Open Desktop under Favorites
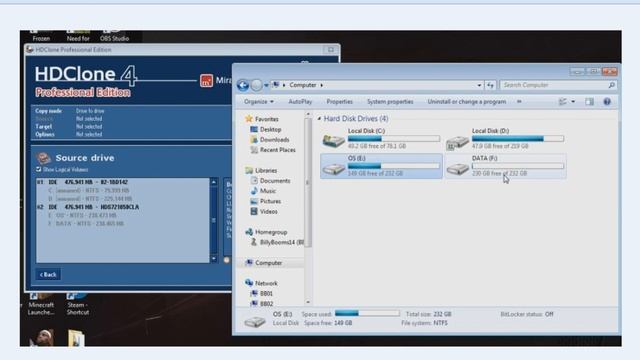The height and width of the screenshot is (360, 640). (270, 129)
